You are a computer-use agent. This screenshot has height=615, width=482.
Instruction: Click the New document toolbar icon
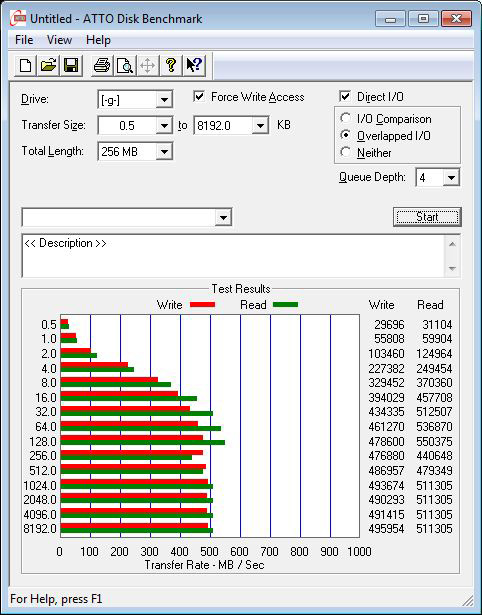[x=25, y=65]
